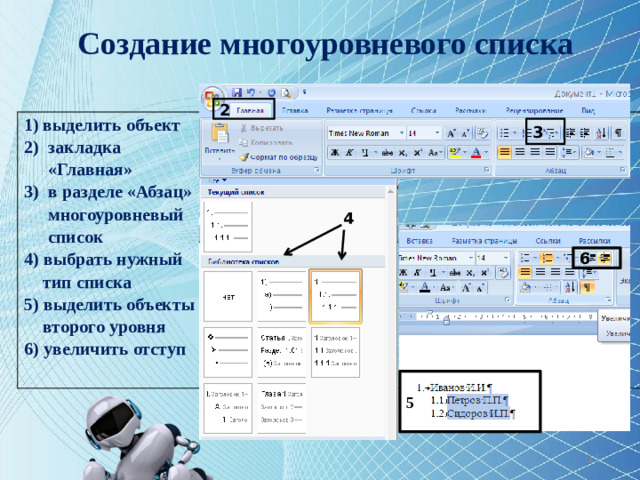Click bulleted list icon in the lower ribbon
Image resolution: width=640 pixels, height=480 pixels.
tap(527, 258)
